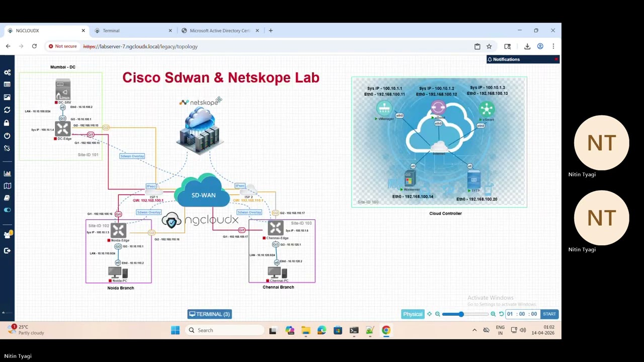
Task: Bookmark this page with the star icon
Action: [489, 46]
